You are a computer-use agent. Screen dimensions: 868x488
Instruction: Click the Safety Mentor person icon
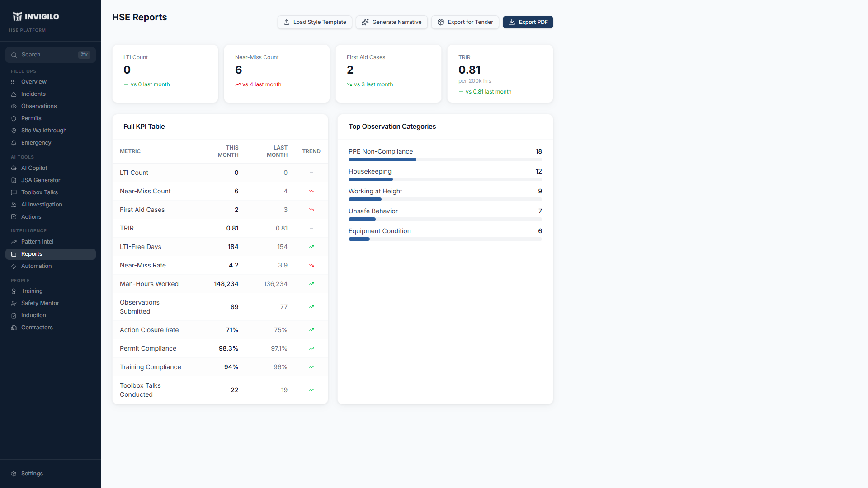(x=14, y=303)
